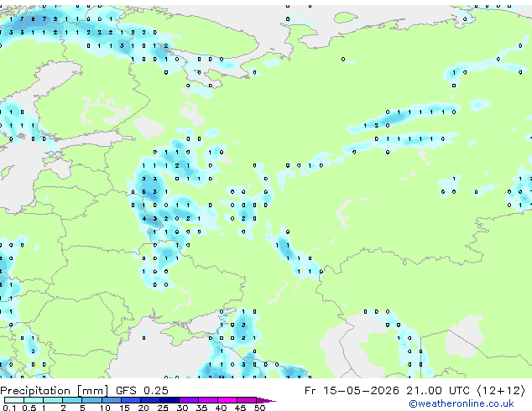Click the legend label '25'
This screenshot has height=411, width=532.
[163, 408]
